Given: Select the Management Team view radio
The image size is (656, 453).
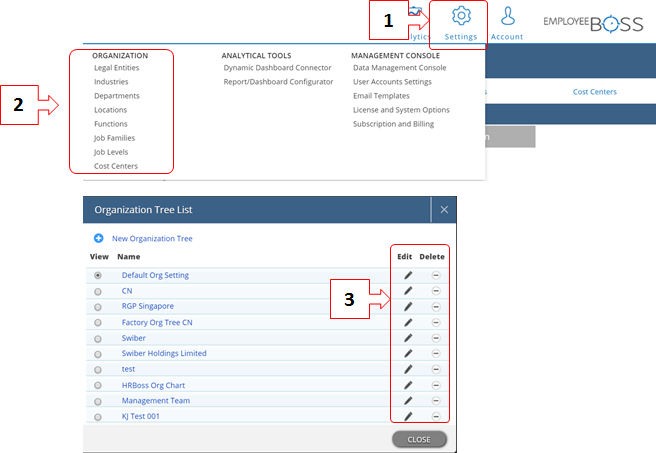Looking at the screenshot, I should click(x=98, y=402).
